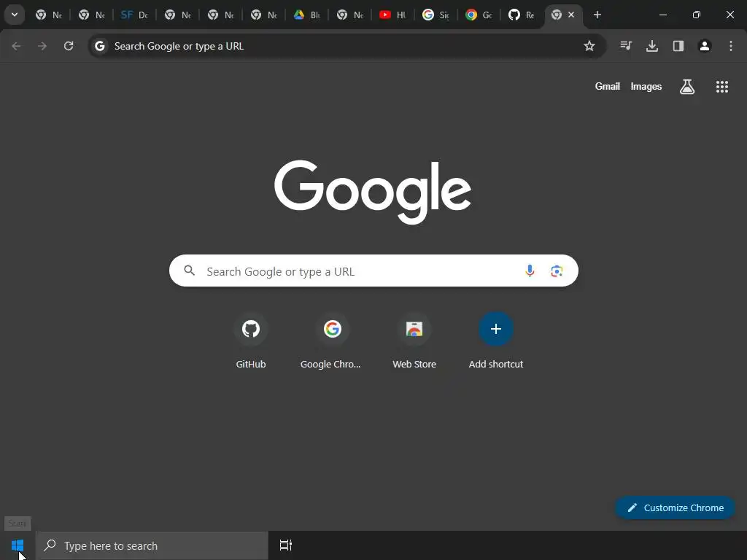
Task: Click the Google search box
Action: [373, 271]
